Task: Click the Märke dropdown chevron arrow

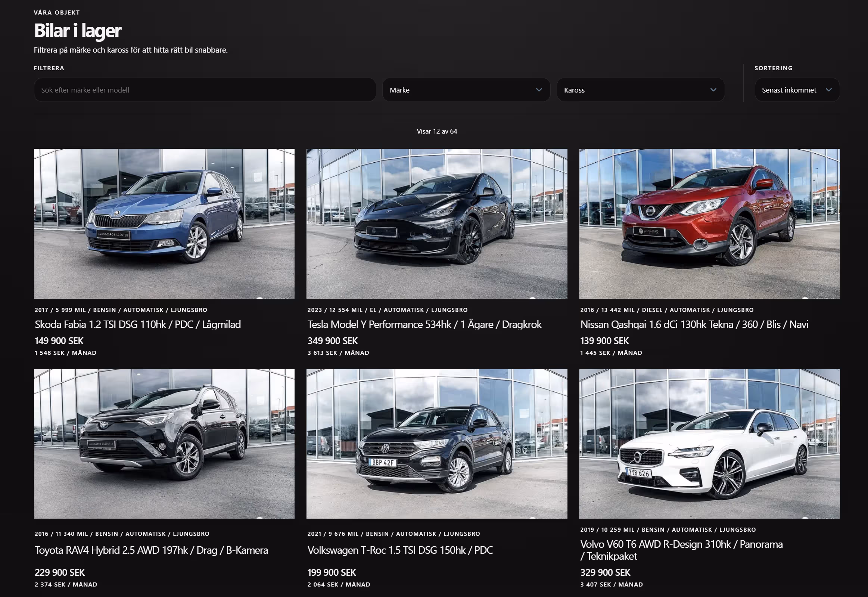Action: (x=539, y=90)
